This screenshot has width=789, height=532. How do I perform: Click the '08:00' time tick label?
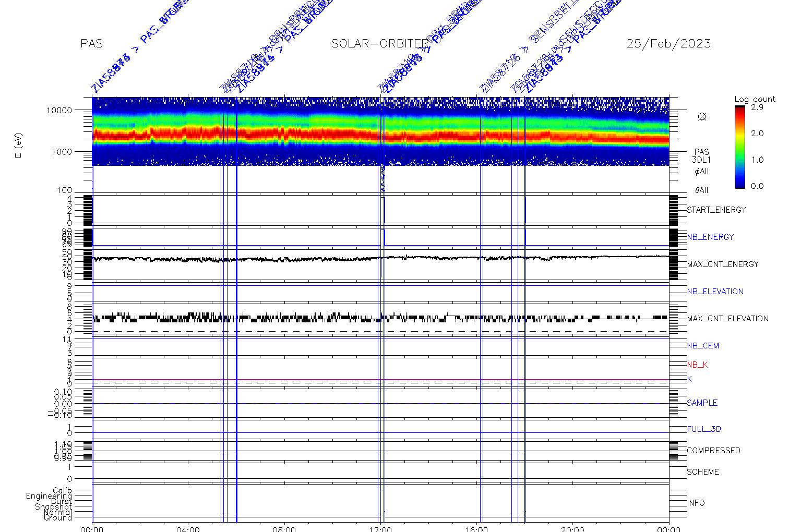click(x=284, y=529)
